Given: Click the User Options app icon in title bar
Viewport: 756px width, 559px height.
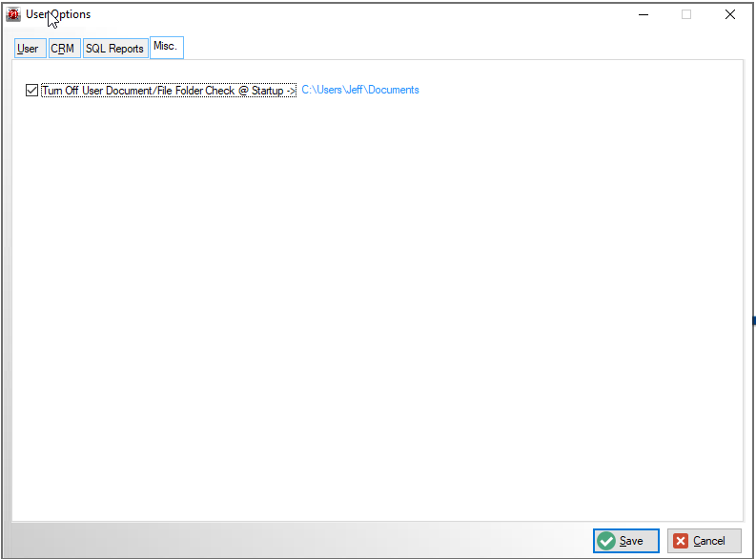Looking at the screenshot, I should click(13, 14).
